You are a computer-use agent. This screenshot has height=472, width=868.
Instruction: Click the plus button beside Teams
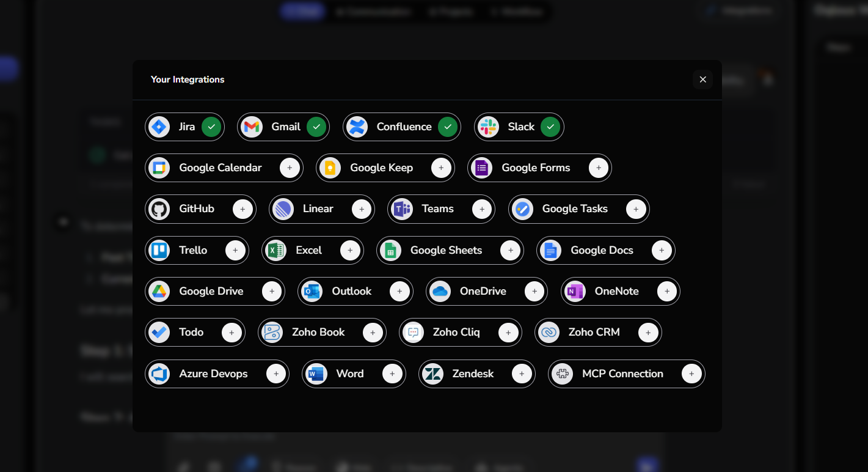[482, 209]
